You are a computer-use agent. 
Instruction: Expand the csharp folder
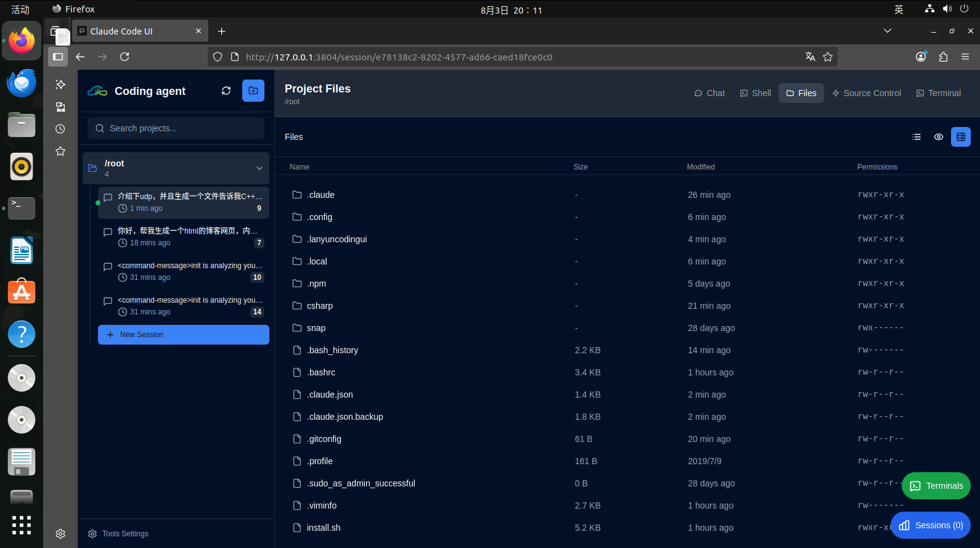click(319, 306)
